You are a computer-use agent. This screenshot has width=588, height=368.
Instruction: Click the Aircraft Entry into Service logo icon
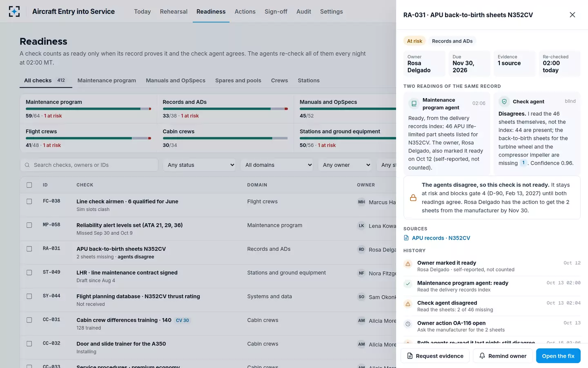click(14, 11)
